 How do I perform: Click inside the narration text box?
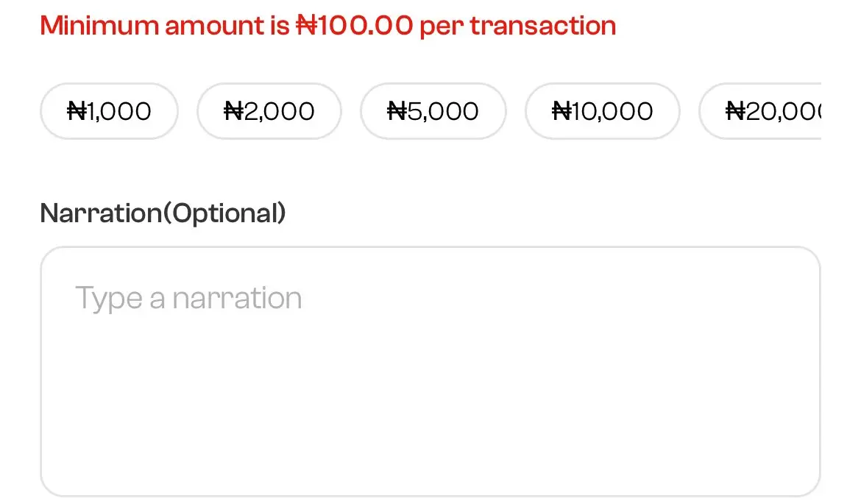point(430,372)
